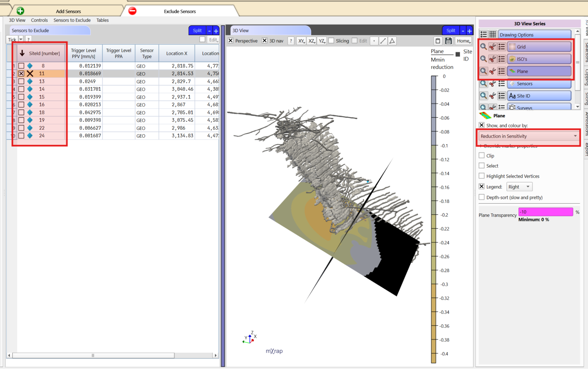
Task: Click the Drawing Options button
Action: pos(534,35)
